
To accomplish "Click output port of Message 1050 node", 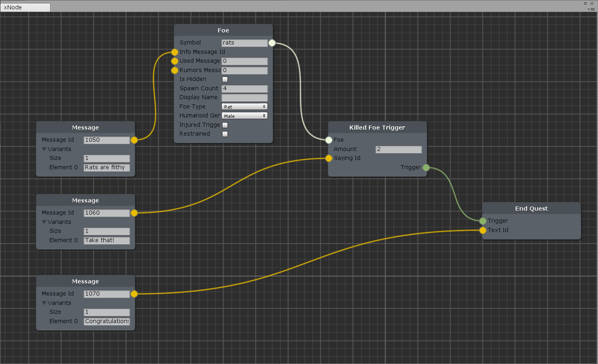I will point(134,140).
